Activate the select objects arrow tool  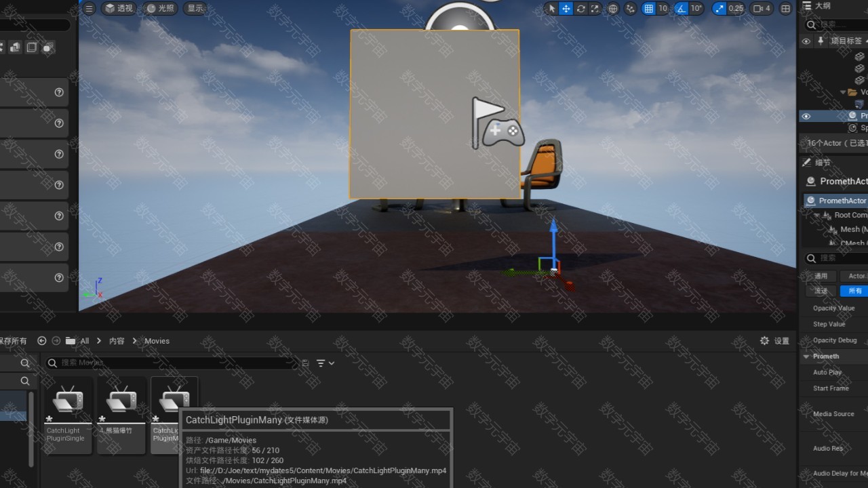pos(551,8)
